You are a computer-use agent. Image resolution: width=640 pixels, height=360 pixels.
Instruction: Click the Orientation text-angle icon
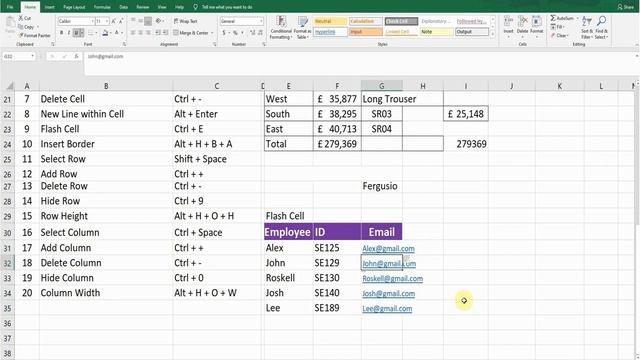(x=158, y=20)
